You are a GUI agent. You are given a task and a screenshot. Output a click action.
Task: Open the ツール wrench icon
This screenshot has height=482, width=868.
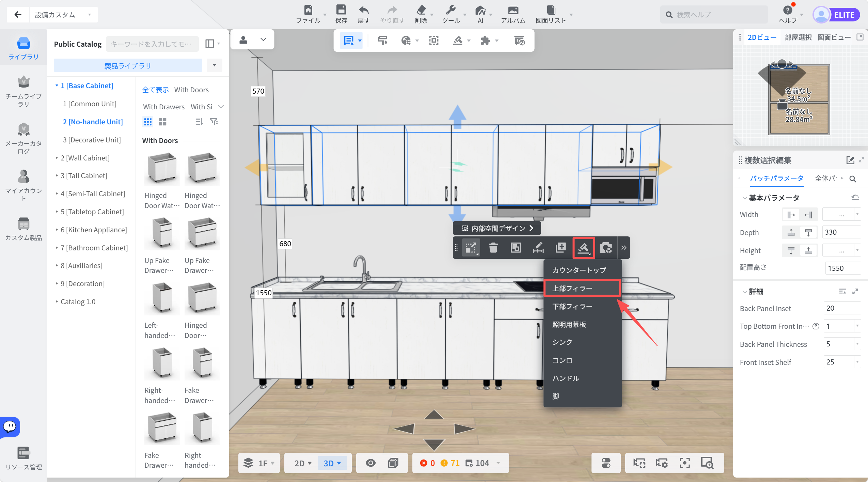click(451, 10)
